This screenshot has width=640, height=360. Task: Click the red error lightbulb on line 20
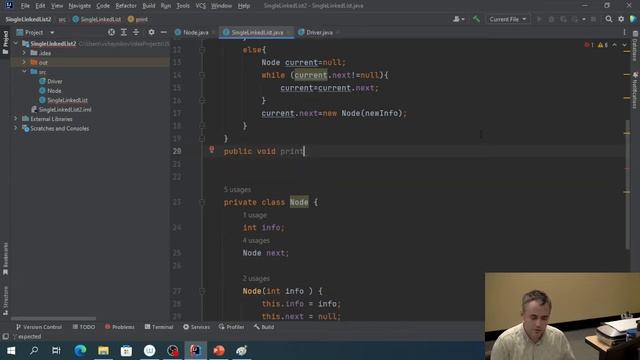pyautogui.click(x=211, y=150)
